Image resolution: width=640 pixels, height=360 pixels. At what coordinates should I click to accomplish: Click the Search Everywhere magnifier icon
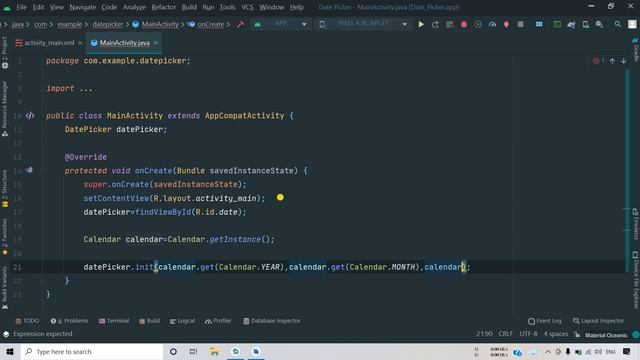tap(618, 24)
